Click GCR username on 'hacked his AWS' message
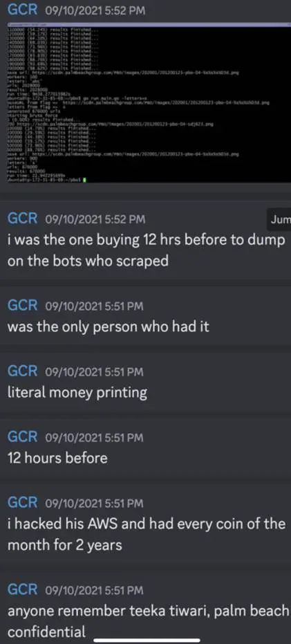Image resolution: width=291 pixels, height=644 pixels. pos(23,503)
